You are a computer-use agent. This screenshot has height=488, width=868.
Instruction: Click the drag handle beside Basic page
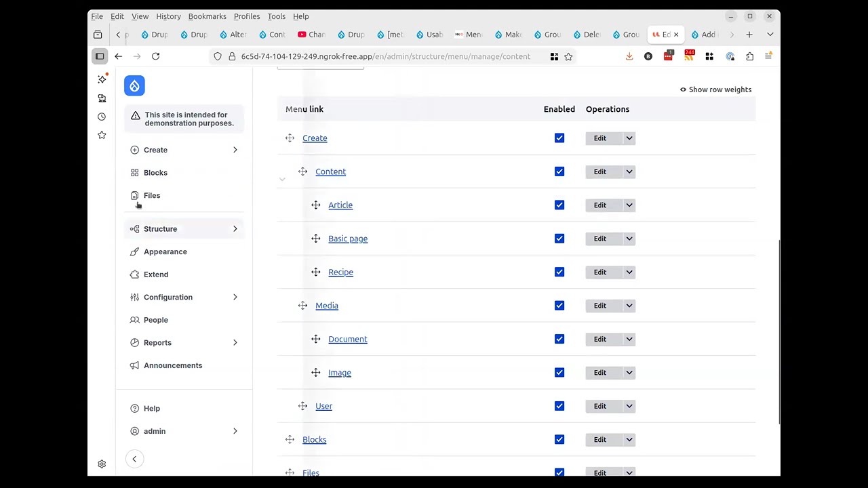point(315,239)
